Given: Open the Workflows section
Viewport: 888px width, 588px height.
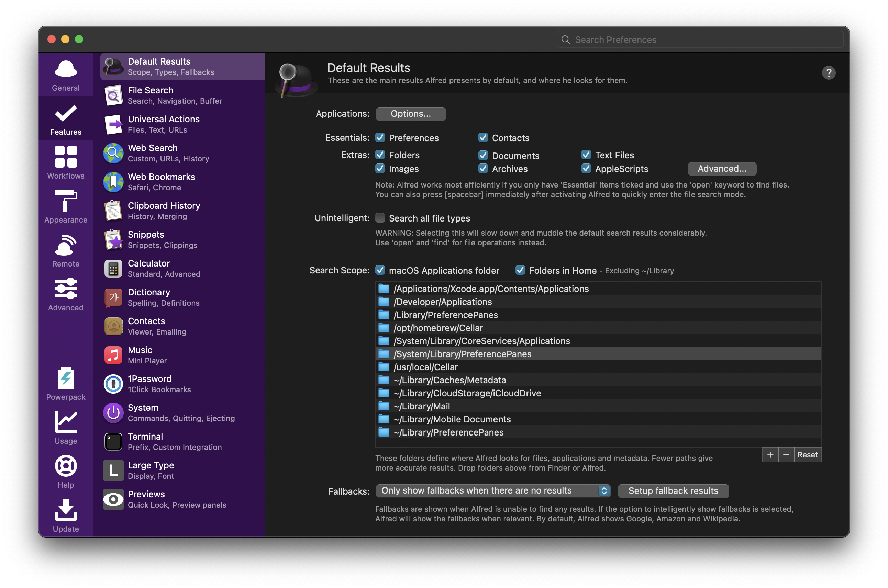Looking at the screenshot, I should (x=66, y=163).
